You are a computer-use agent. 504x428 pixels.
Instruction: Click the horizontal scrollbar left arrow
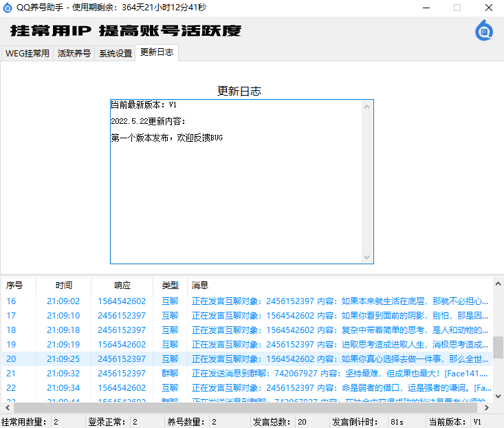pos(6,408)
